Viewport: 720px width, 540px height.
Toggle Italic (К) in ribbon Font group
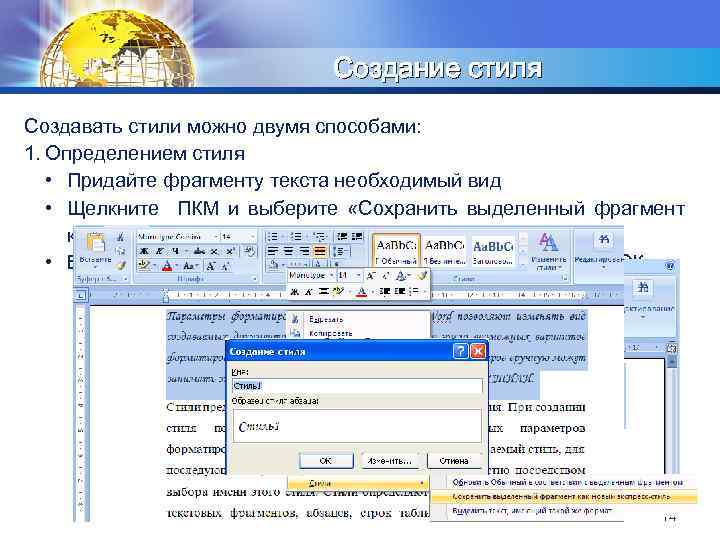159,251
